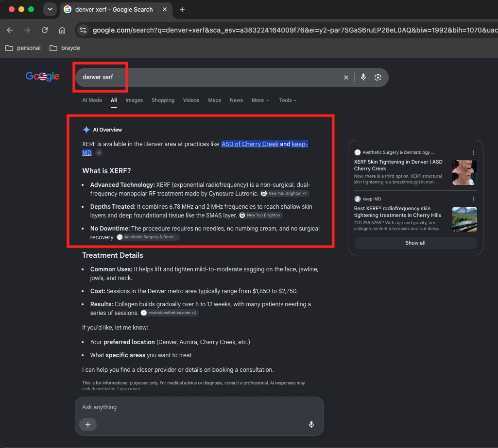Click the browser forward arrow
498x448 pixels.
pos(27,30)
